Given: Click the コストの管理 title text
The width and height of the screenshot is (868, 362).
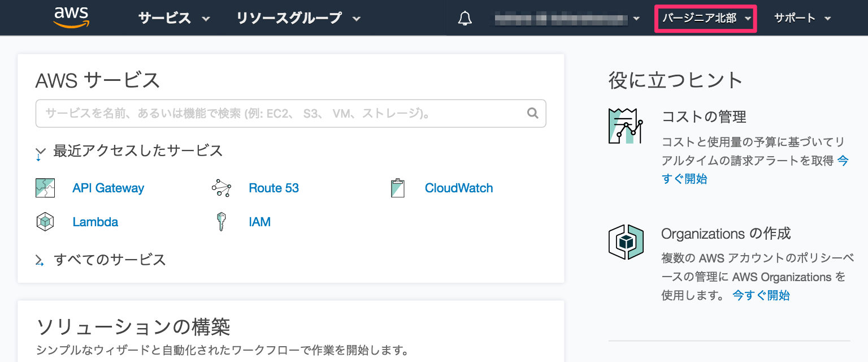Looking at the screenshot, I should (704, 117).
